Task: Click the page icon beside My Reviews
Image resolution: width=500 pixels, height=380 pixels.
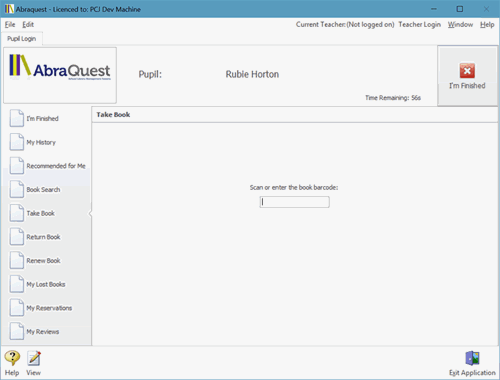Action: 17,331
